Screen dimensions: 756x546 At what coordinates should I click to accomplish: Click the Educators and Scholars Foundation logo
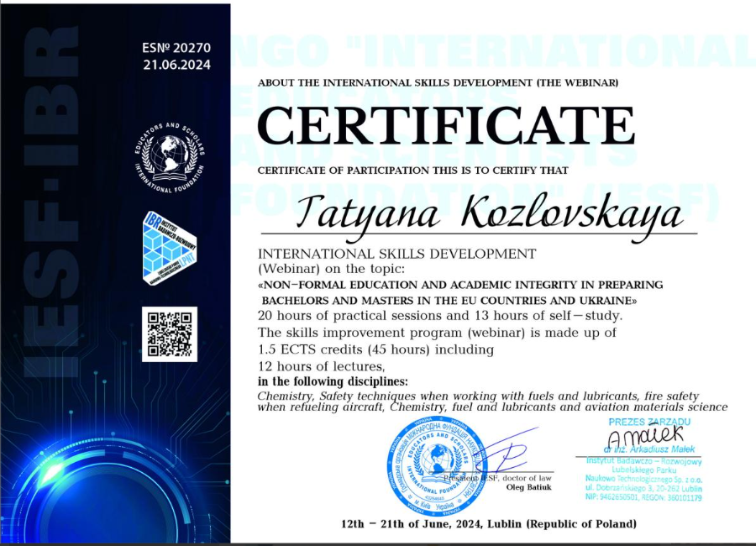171,157
